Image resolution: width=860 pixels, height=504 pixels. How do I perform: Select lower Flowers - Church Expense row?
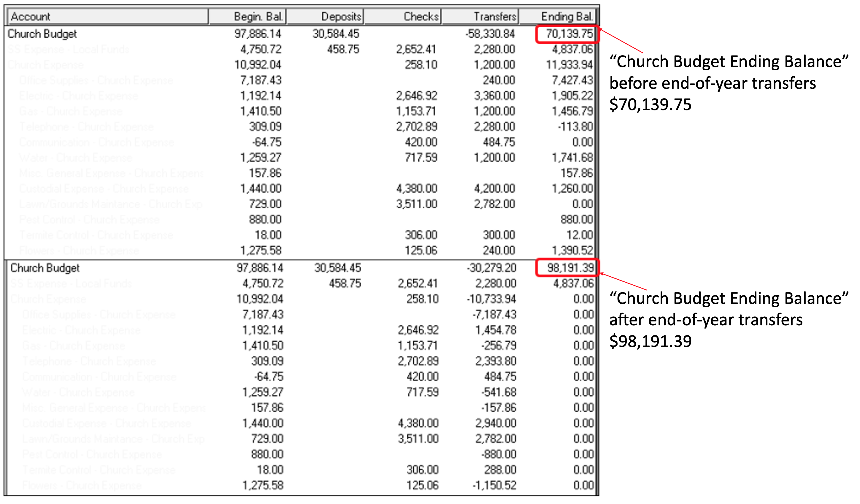point(82,485)
